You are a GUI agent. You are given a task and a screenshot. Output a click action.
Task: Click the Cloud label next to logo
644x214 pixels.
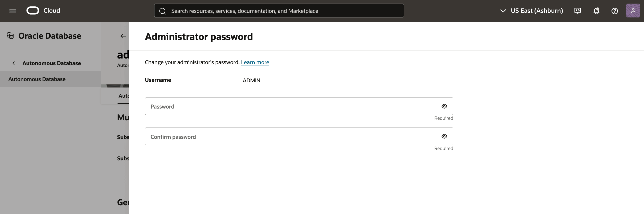click(x=52, y=11)
